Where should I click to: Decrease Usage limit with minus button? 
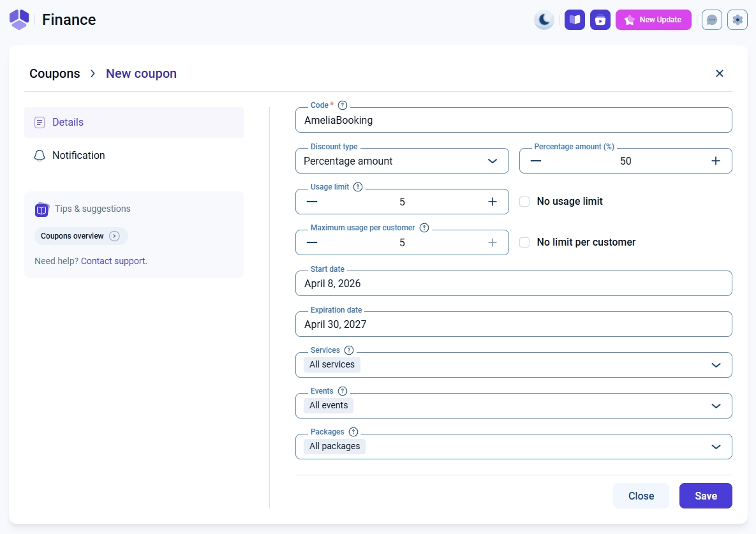(x=312, y=202)
